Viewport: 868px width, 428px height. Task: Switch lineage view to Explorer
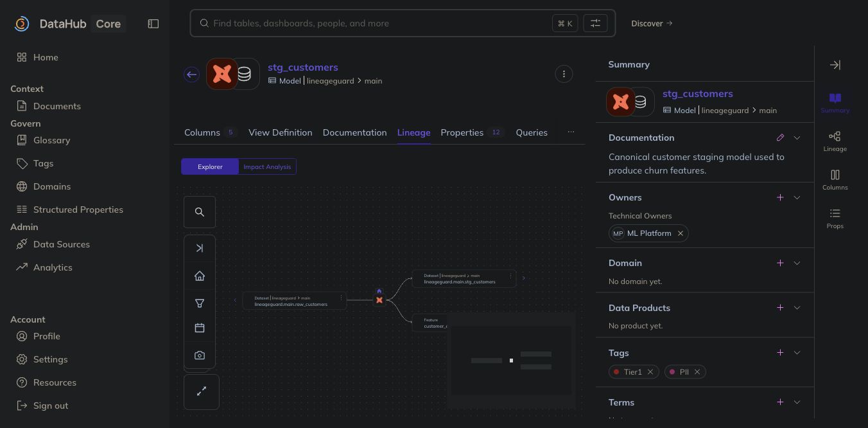click(210, 166)
